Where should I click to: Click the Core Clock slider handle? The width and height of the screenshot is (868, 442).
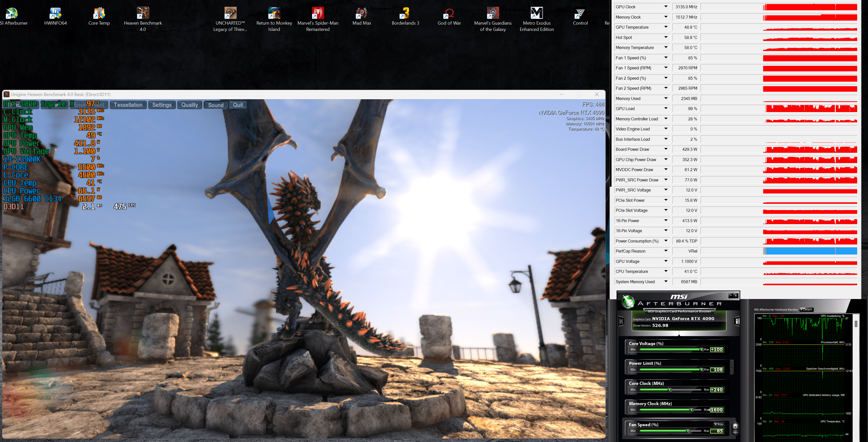tap(670, 390)
